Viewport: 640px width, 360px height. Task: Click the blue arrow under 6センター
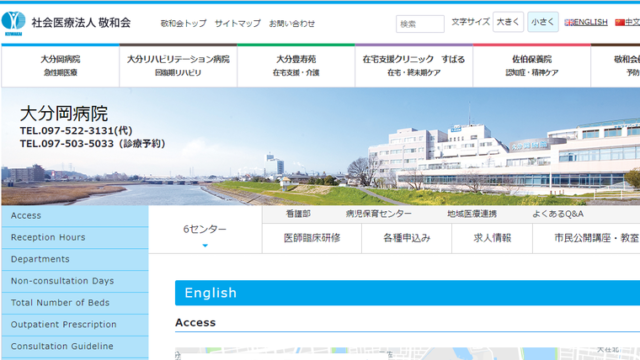205,245
